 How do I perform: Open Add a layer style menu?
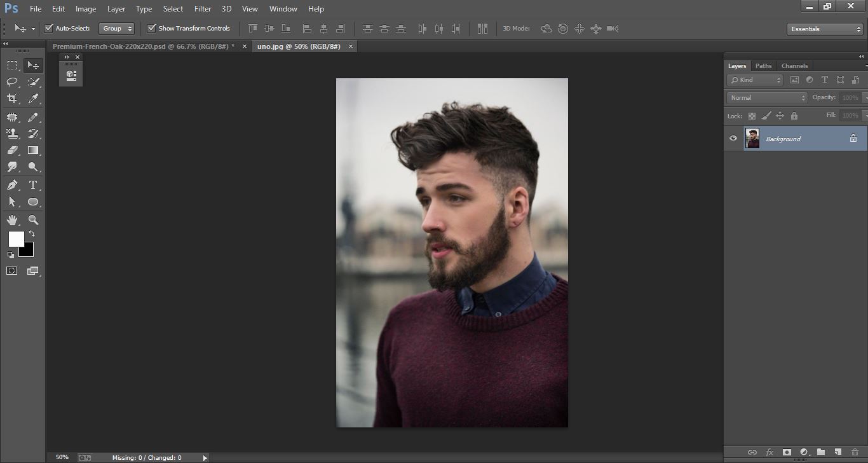pos(770,452)
